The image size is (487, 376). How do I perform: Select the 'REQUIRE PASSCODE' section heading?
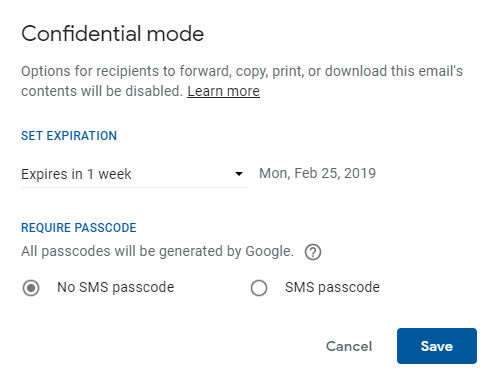click(79, 228)
